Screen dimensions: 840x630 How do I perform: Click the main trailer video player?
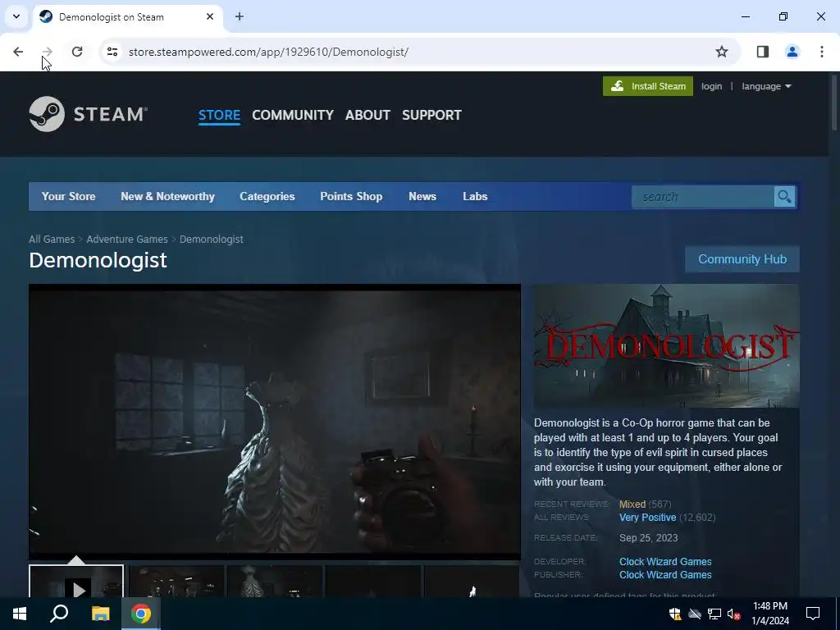275,422
